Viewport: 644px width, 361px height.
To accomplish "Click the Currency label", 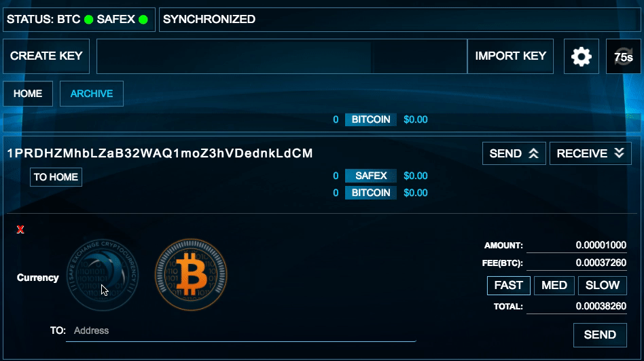I will pyautogui.click(x=38, y=278).
